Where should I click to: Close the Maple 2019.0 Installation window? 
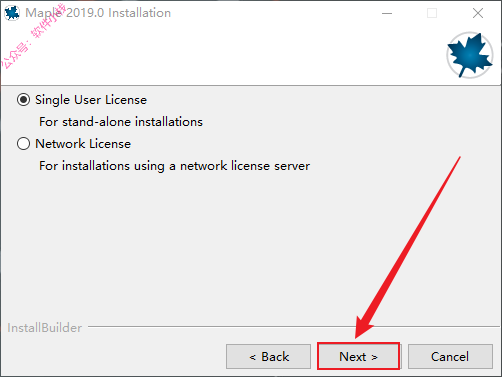tap(478, 13)
